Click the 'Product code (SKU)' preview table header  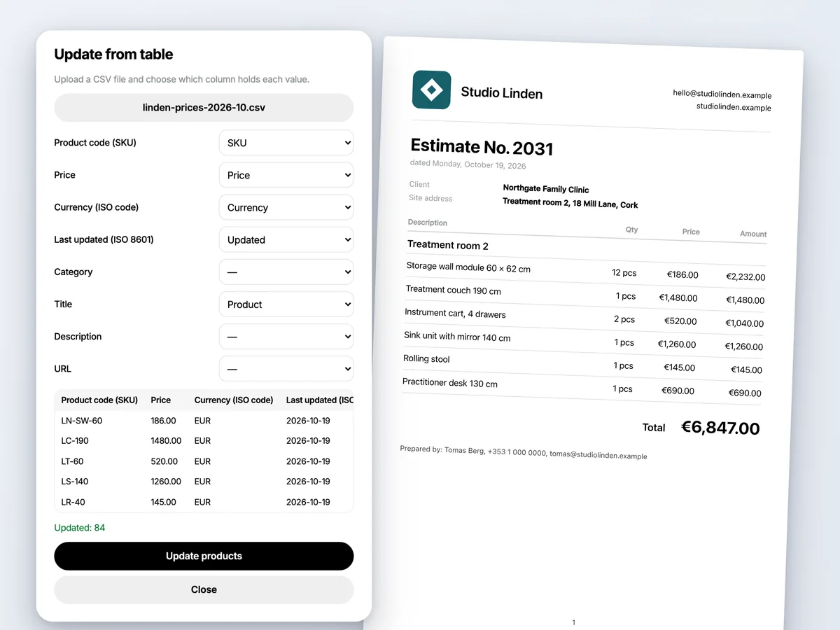point(99,400)
